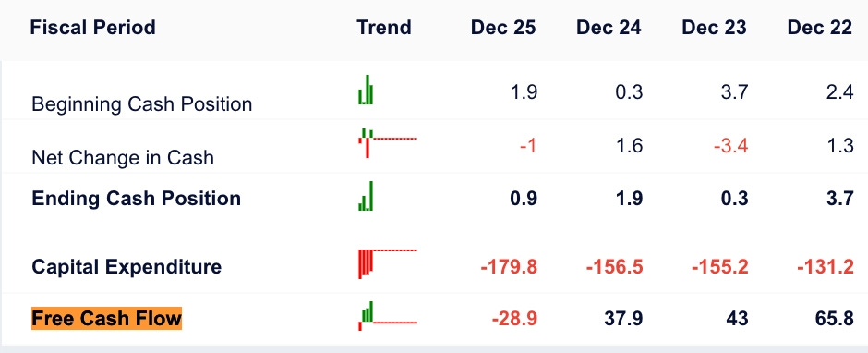Open the Ending Cash Position trend chart
Viewport: 868px width, 353px height.
tap(366, 196)
